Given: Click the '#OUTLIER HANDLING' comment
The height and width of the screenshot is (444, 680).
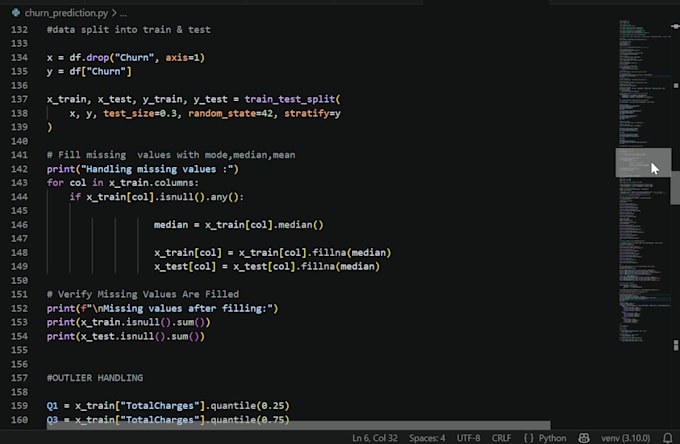Looking at the screenshot, I should click(x=95, y=378).
